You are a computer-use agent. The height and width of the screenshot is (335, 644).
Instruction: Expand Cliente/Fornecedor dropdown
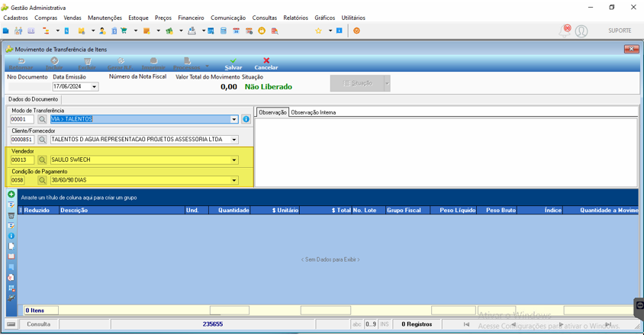click(234, 140)
